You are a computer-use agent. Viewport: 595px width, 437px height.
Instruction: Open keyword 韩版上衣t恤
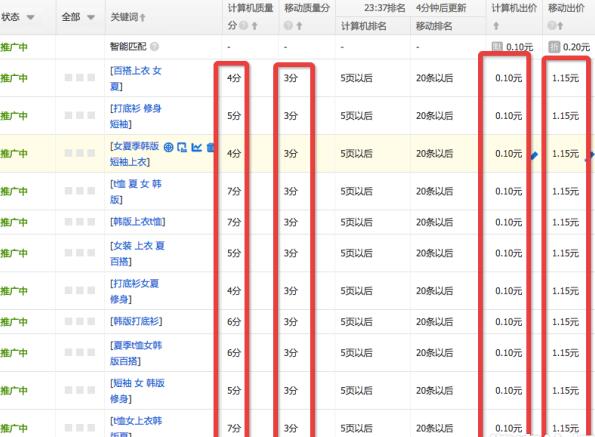(x=137, y=222)
